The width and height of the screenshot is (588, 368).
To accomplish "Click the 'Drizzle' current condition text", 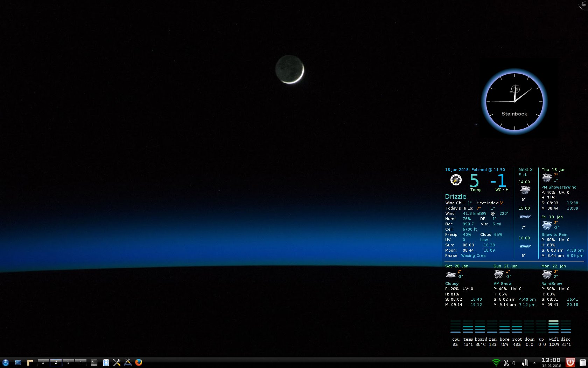I will click(x=456, y=197).
